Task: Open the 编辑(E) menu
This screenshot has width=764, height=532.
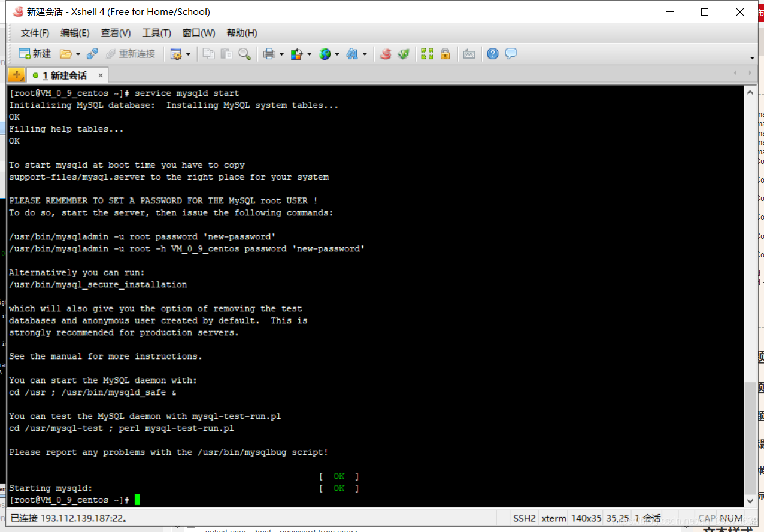Action: pos(75,33)
